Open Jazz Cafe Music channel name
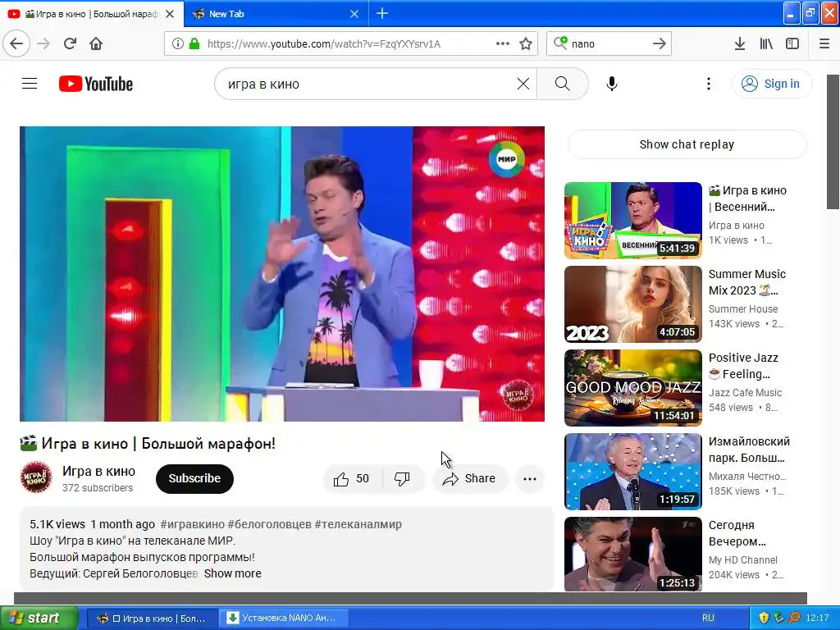The height and width of the screenshot is (630, 840). [745, 392]
